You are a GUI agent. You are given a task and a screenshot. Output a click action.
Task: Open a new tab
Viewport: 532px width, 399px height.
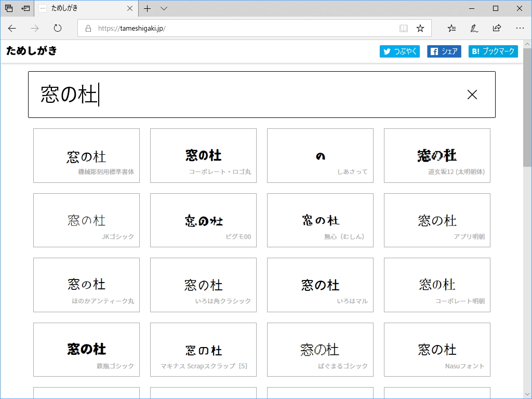click(148, 8)
